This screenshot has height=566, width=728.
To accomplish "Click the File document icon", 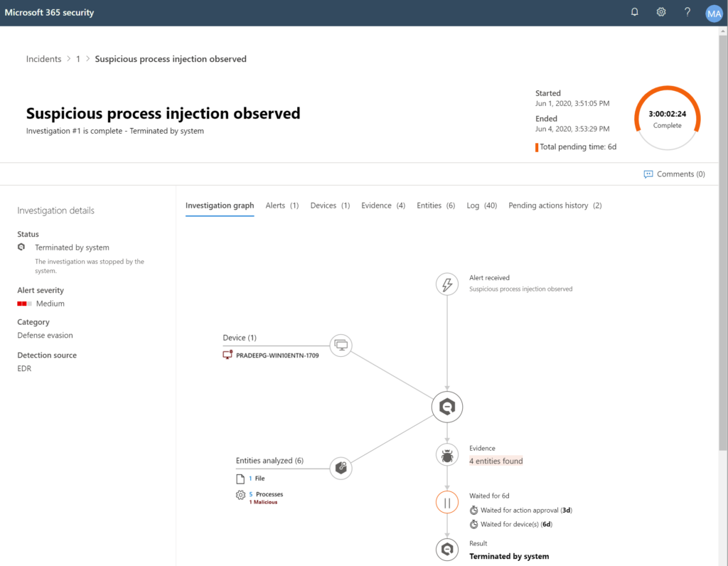I will click(x=240, y=479).
